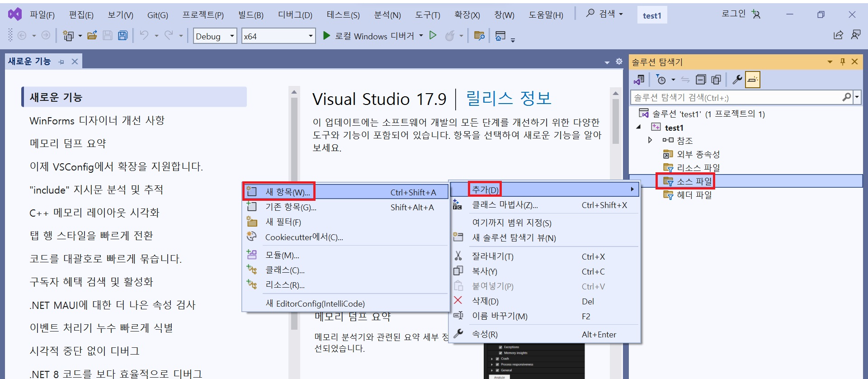Click the Visual Studio logo icon
The image size is (868, 379).
click(15, 14)
